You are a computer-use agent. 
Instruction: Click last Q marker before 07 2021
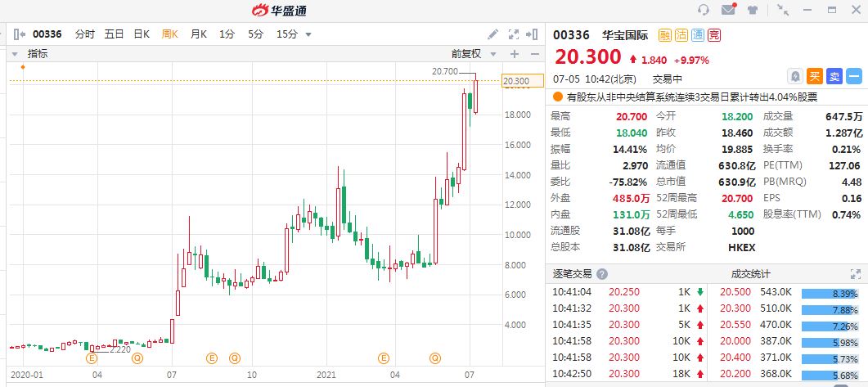click(x=435, y=358)
